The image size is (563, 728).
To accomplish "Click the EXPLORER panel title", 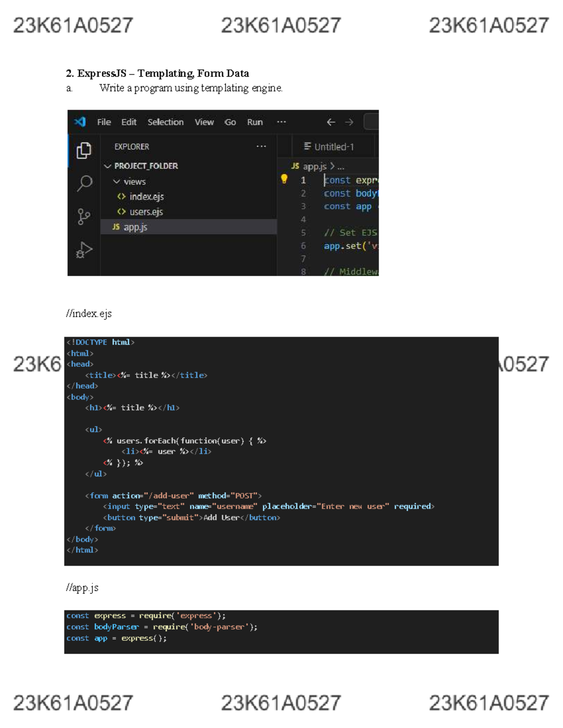I will pyautogui.click(x=132, y=147).
